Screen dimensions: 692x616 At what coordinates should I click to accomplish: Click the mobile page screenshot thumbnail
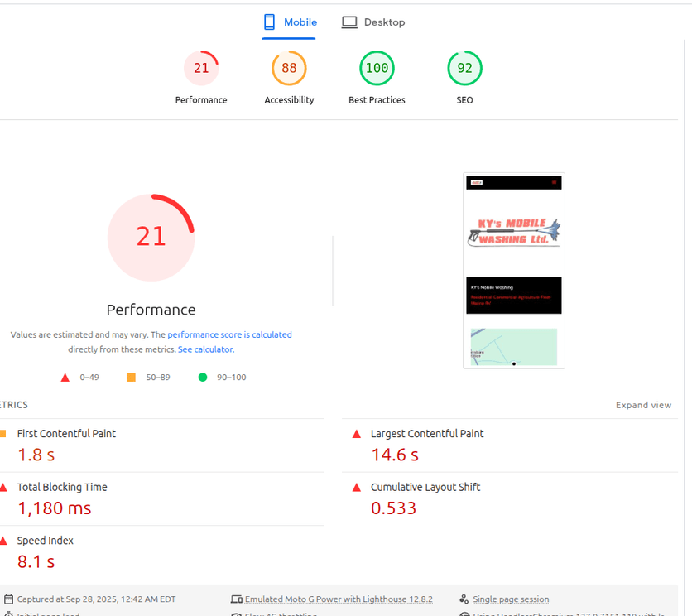click(513, 269)
